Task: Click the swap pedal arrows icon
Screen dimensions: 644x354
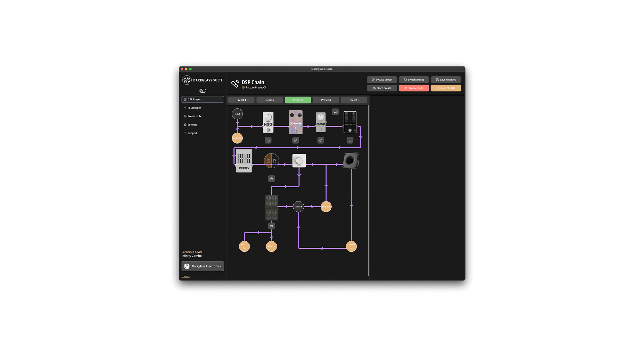Action: coord(335,112)
